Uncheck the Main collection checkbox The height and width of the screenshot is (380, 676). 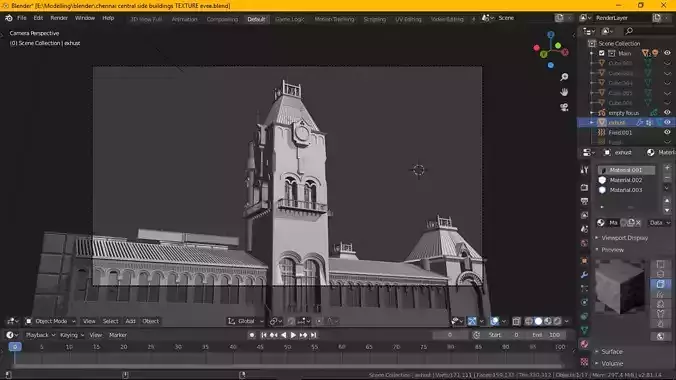[x=601, y=53]
